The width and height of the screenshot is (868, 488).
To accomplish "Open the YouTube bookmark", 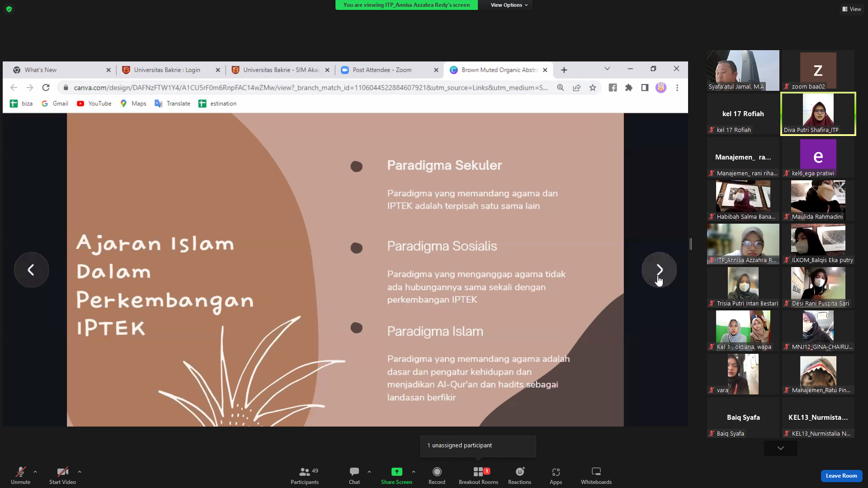I will coord(94,103).
